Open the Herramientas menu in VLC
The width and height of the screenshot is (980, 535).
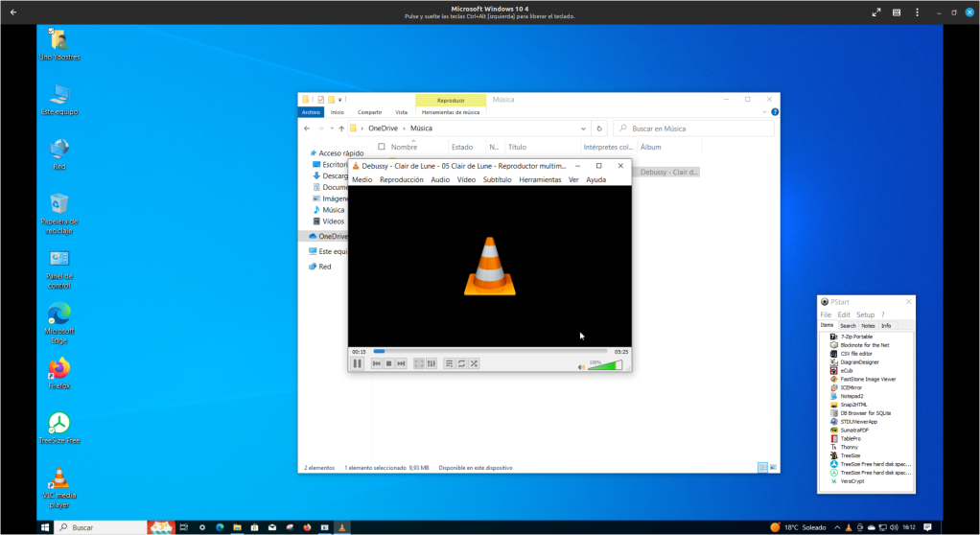click(540, 179)
